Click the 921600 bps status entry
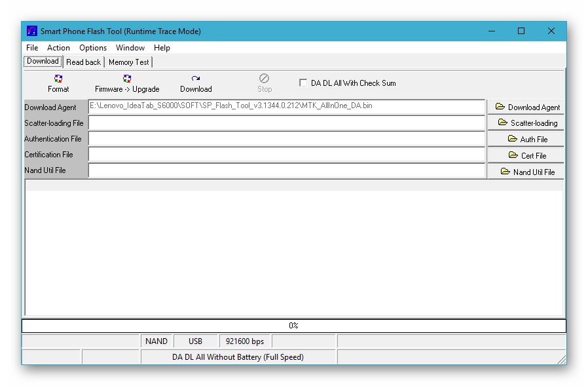Screen dimensions: 588x386 click(x=245, y=341)
